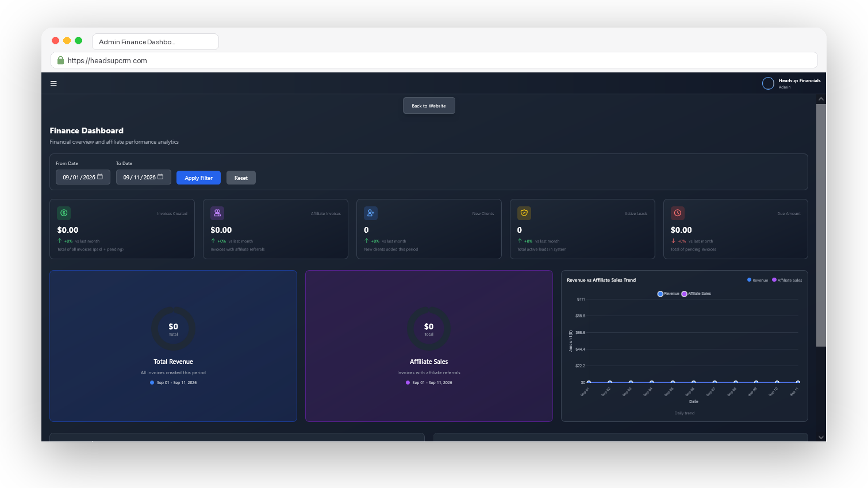
Task: Click the blue dot beside Sep 01 - Sep 11 in Total Revenue
Action: [x=152, y=382]
